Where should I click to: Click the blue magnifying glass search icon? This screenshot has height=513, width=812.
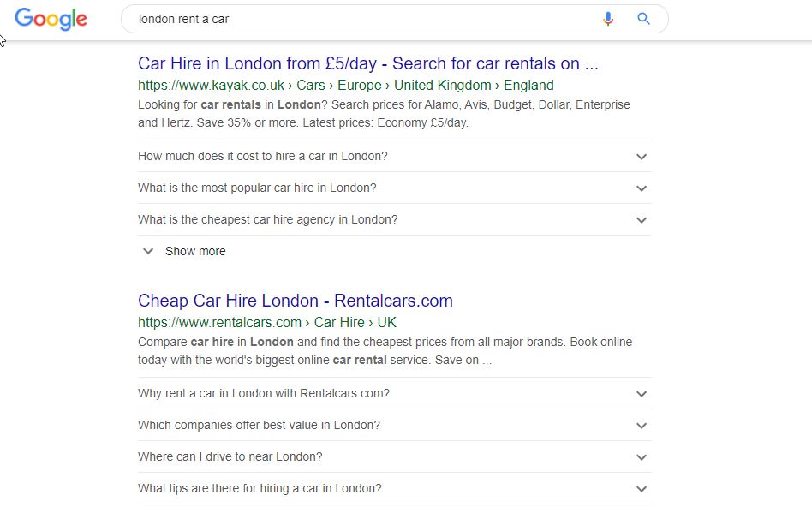644,19
